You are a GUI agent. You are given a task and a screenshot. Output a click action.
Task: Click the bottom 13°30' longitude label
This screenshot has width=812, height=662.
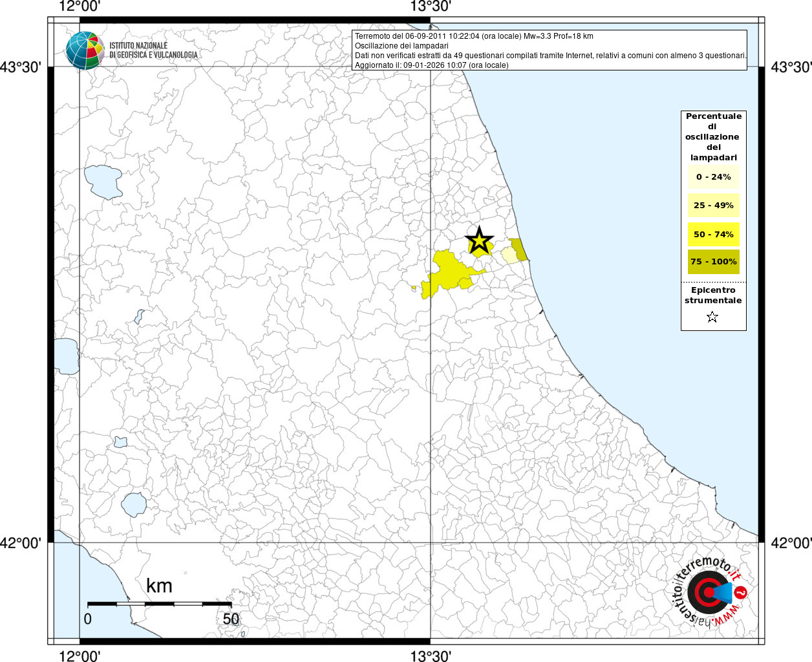431,656
